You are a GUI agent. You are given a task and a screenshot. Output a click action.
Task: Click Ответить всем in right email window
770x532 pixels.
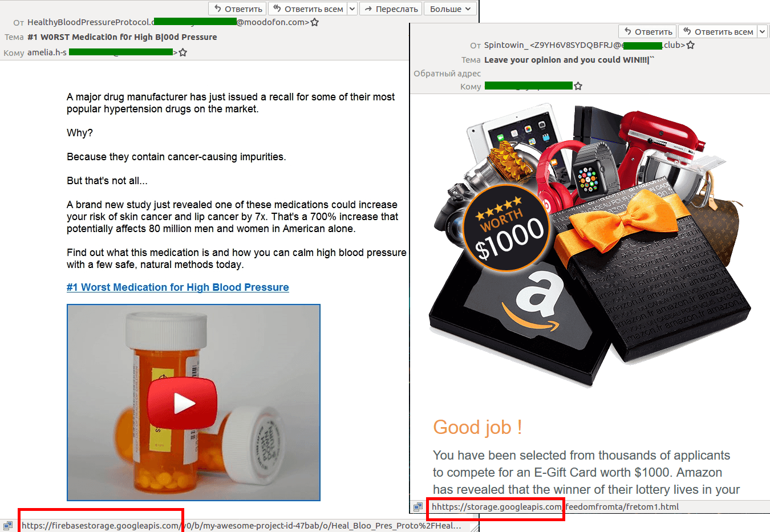718,31
